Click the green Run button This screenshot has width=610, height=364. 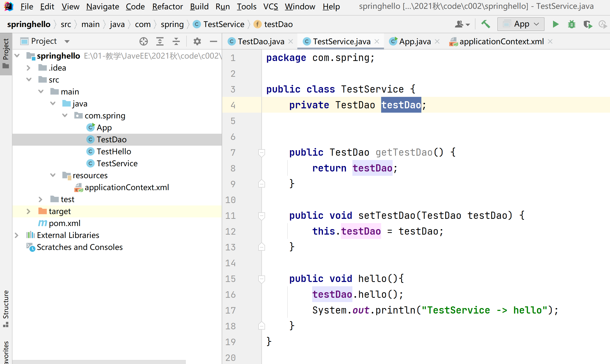click(555, 24)
